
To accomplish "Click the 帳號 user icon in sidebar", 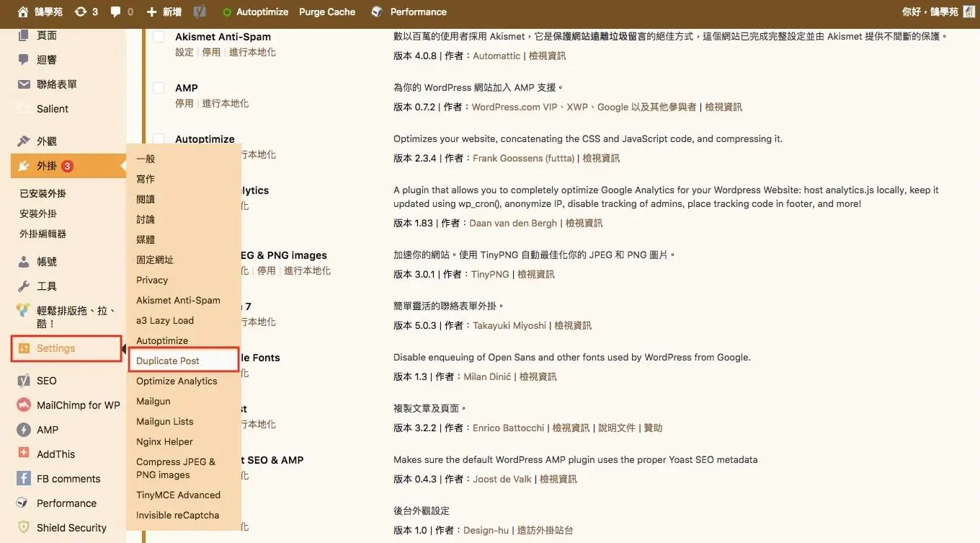I will (24, 262).
